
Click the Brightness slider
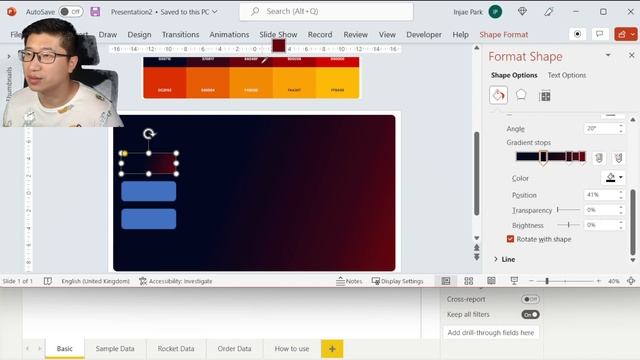coord(568,225)
